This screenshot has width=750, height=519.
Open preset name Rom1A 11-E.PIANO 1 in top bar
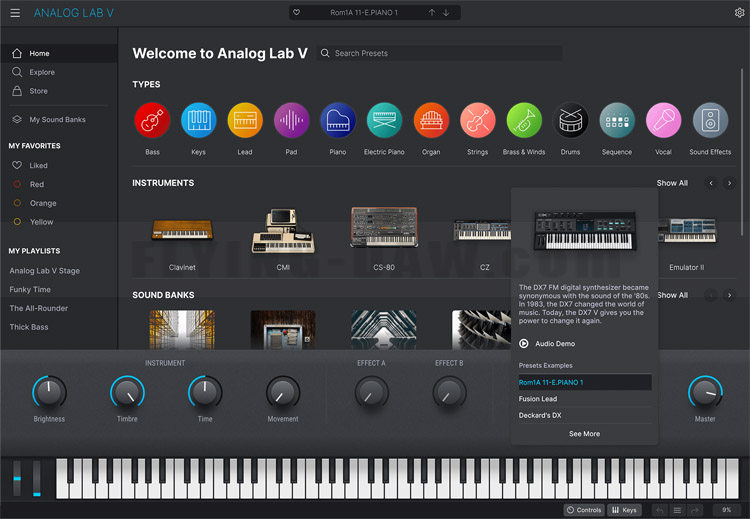pos(364,12)
